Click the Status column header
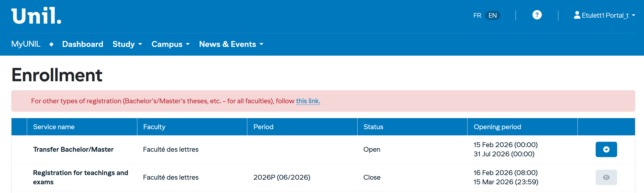The width and height of the screenshot is (644, 193). pyautogui.click(x=373, y=127)
